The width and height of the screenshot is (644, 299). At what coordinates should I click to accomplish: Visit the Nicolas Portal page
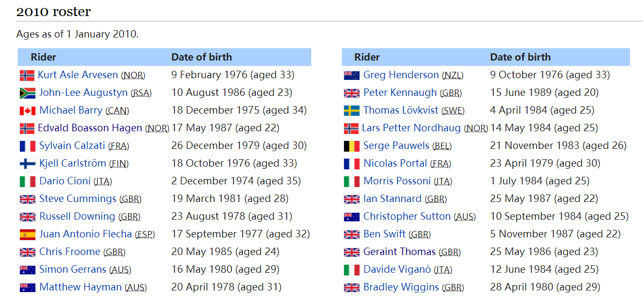396,163
